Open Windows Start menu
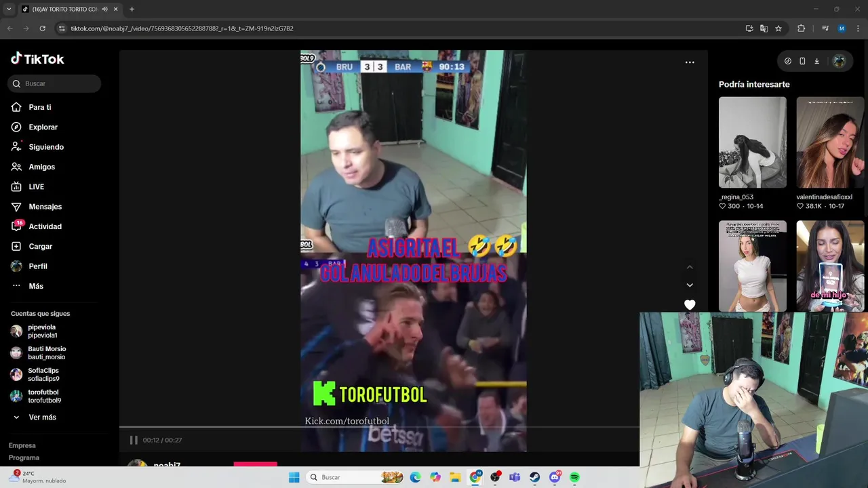Screen dimensions: 868x488 pos(294,477)
